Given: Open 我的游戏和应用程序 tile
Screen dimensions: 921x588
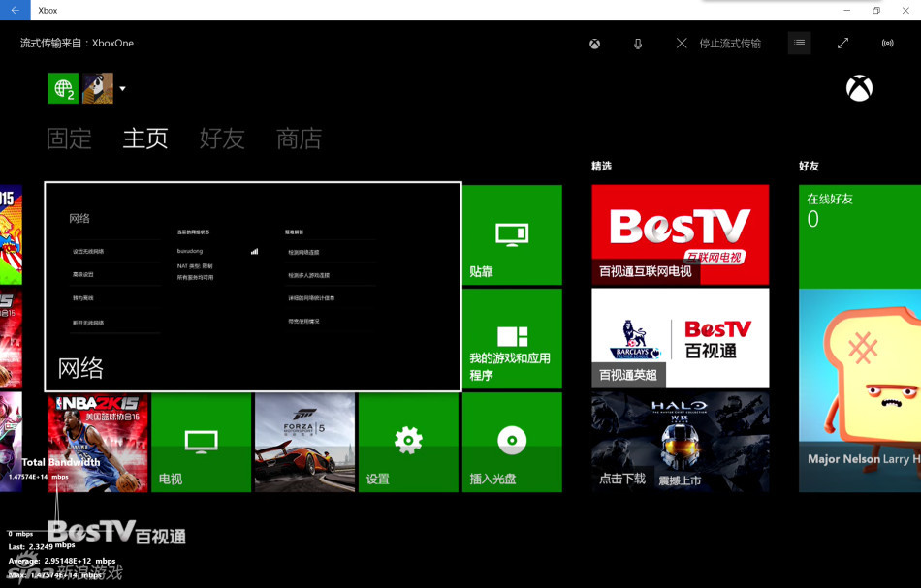Looking at the screenshot, I should [512, 339].
